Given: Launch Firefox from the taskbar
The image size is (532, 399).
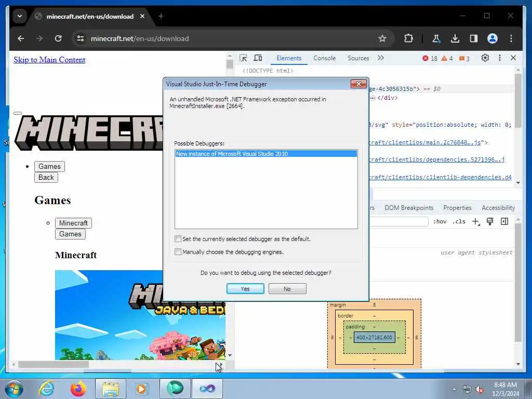Looking at the screenshot, I should tap(78, 389).
